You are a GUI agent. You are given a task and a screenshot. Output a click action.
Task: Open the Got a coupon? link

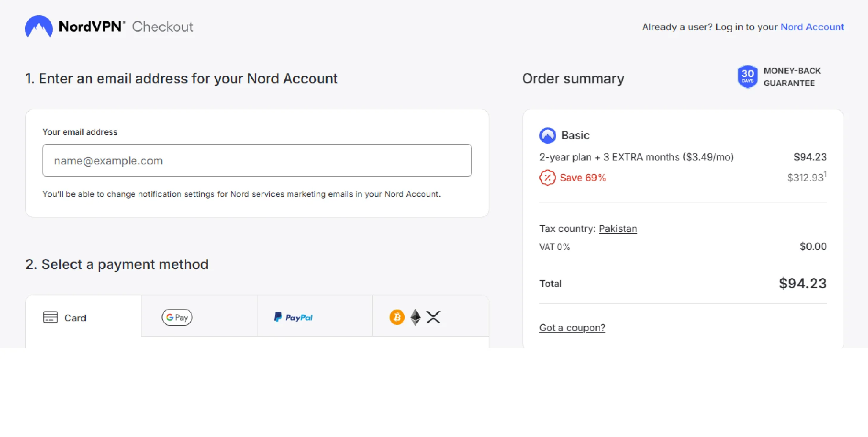[572, 328]
